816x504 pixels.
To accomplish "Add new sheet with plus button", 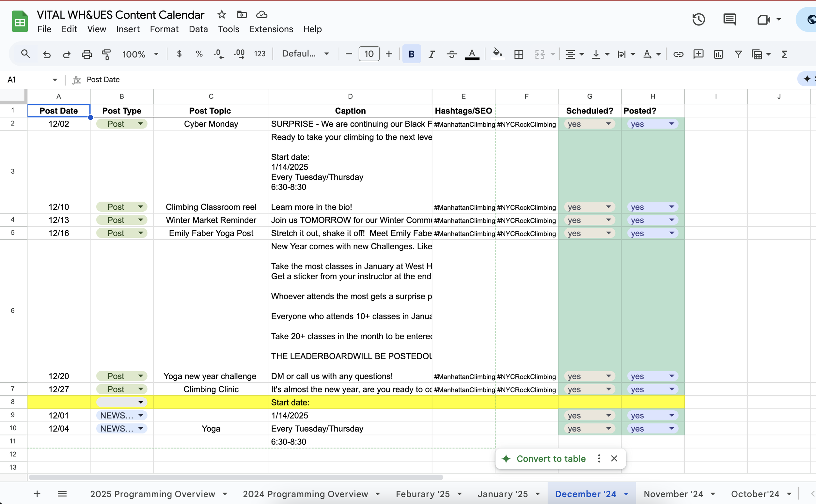I will click(37, 494).
